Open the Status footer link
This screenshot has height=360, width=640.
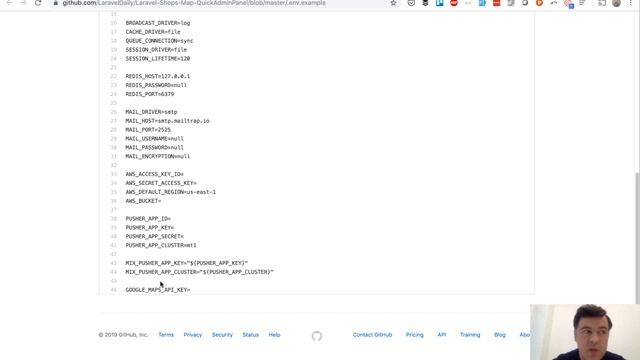pos(251,335)
